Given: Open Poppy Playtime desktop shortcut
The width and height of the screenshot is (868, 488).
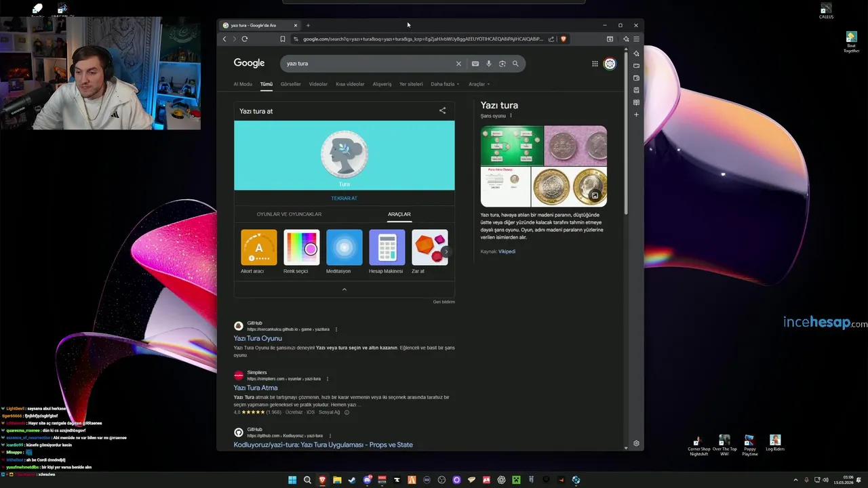Looking at the screenshot, I should tap(749, 445).
